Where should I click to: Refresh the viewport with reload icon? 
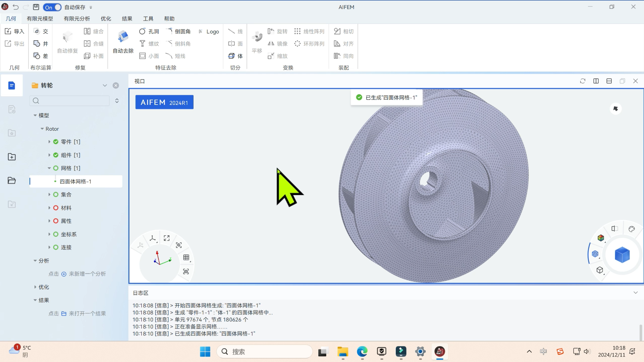[583, 81]
